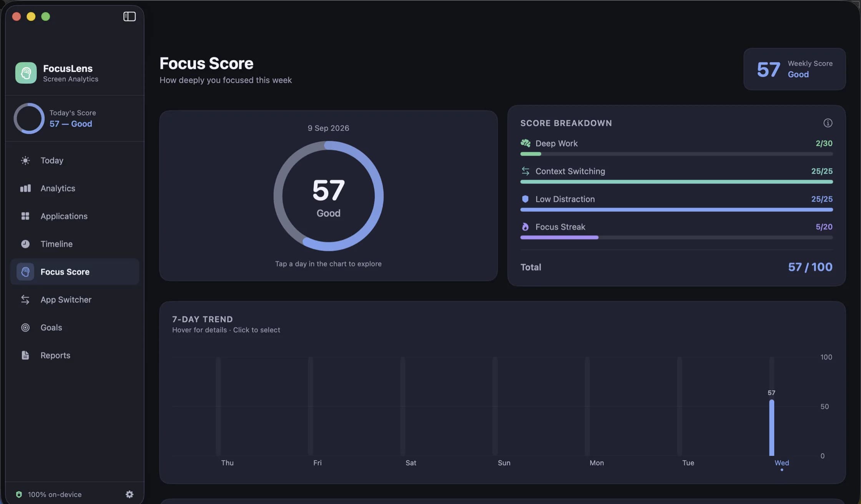Select the Sat column in trend chart
Viewport: 861px width, 504px height.
[403, 406]
